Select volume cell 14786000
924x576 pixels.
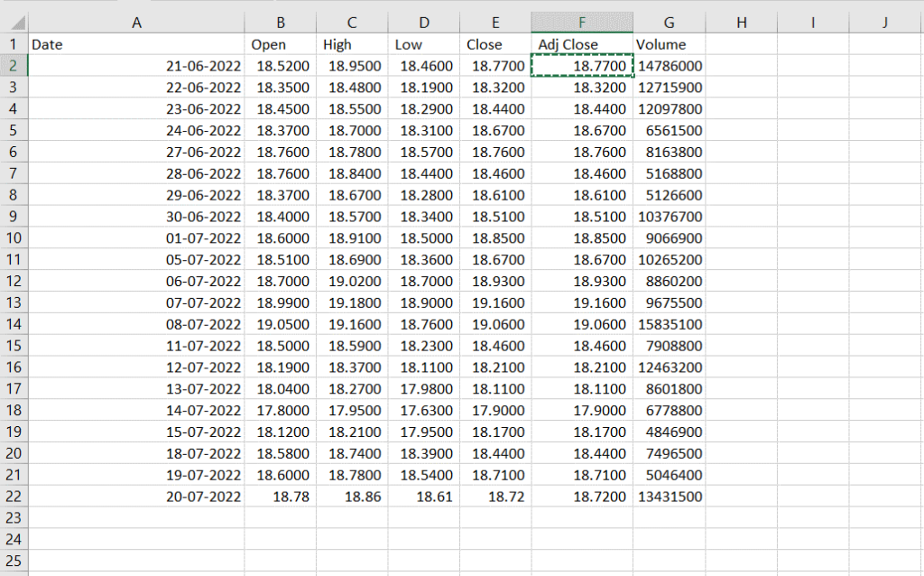(669, 66)
